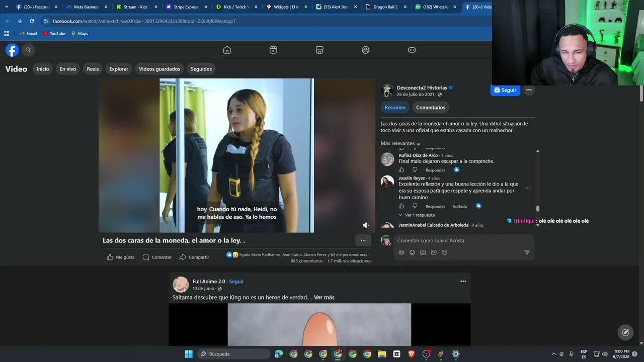Show hidden system tray icons chevron
The height and width of the screenshot is (362, 644).
click(x=553, y=354)
